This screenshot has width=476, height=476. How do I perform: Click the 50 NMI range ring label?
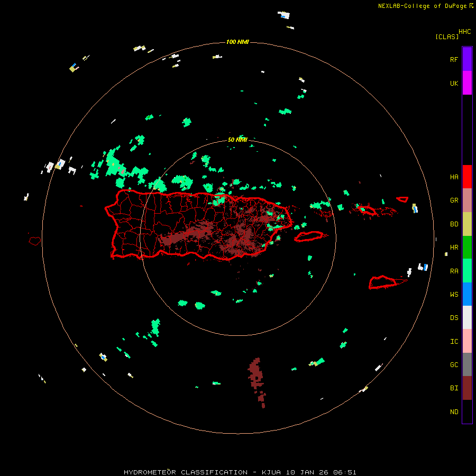(237, 140)
